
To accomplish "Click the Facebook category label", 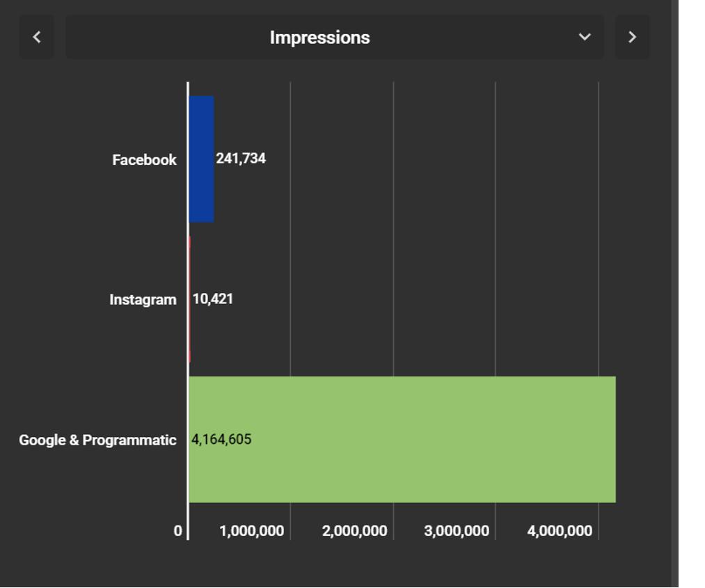I will [x=144, y=160].
